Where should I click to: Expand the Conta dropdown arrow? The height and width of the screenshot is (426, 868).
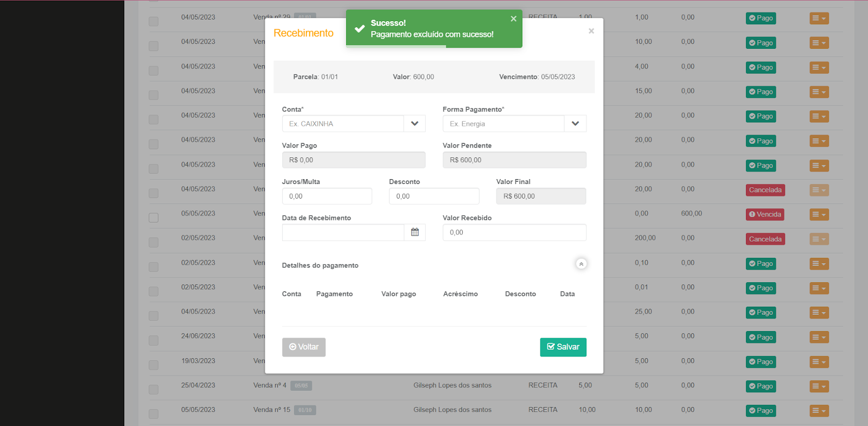pos(414,124)
